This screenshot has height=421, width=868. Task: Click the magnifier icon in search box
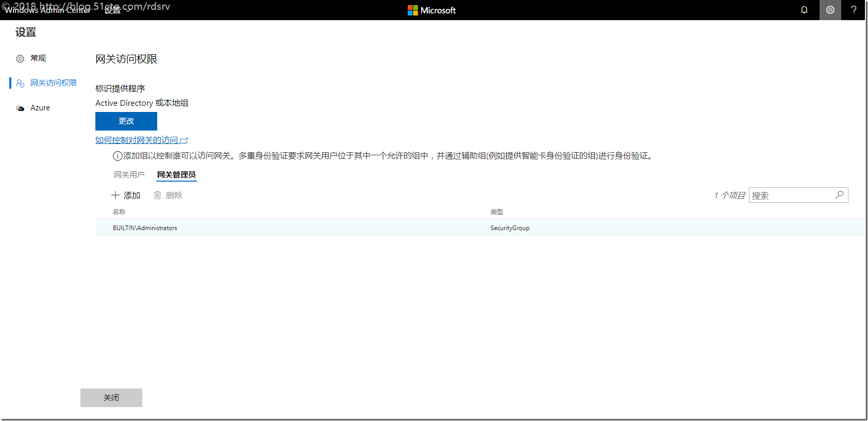840,195
